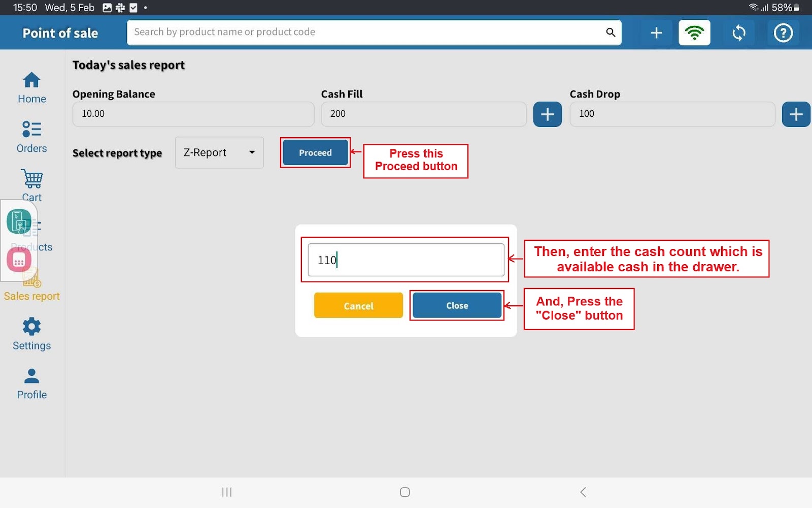812x508 pixels.
Task: Tap the Android back navigation button
Action: 583,492
